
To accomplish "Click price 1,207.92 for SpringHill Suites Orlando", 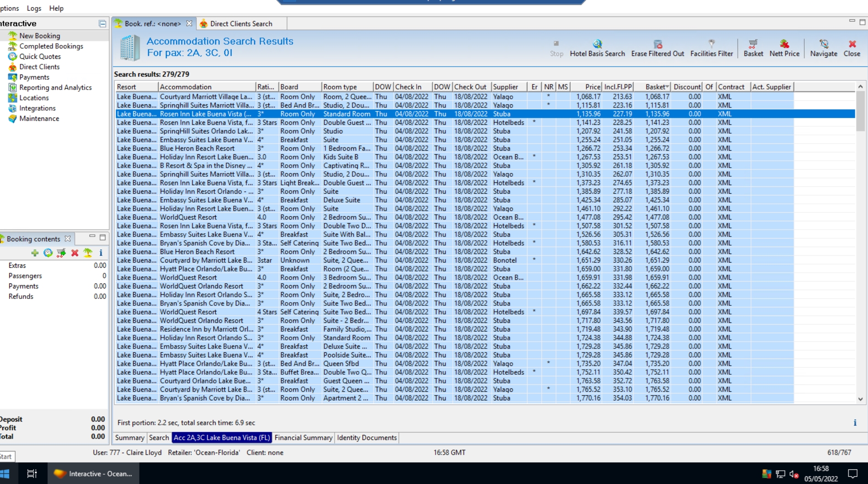I will [x=588, y=131].
